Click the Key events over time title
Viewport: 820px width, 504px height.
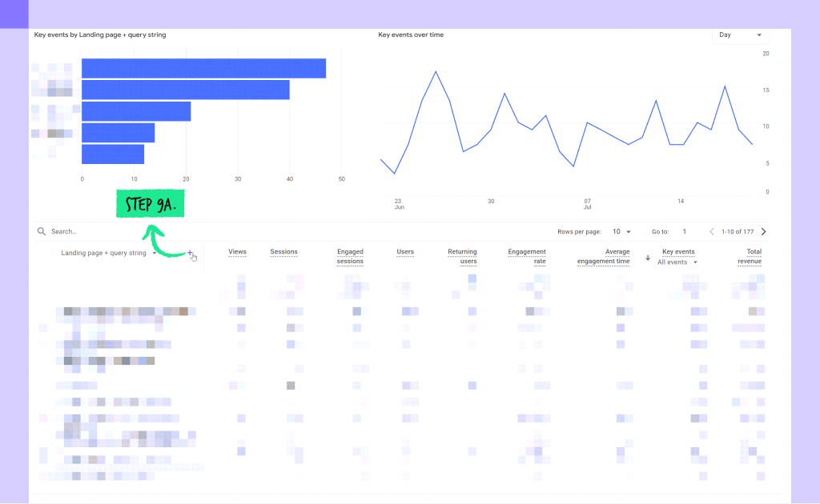[x=411, y=35]
